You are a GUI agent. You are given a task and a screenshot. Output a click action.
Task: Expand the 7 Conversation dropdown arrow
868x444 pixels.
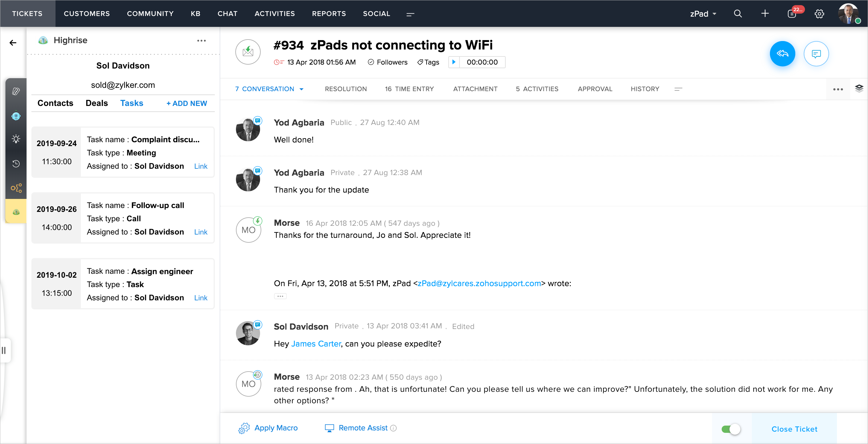[302, 89]
